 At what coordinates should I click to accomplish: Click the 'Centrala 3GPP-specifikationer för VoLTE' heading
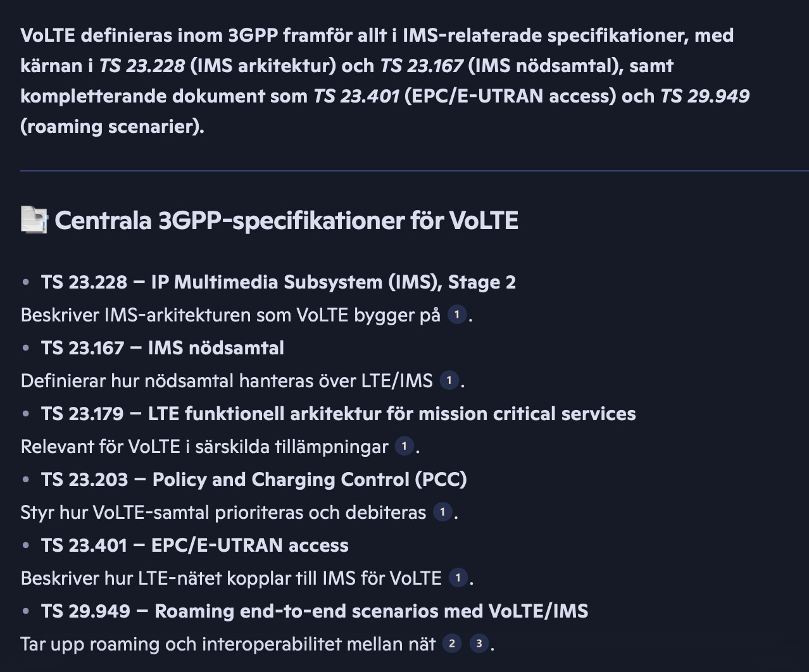pos(286,220)
